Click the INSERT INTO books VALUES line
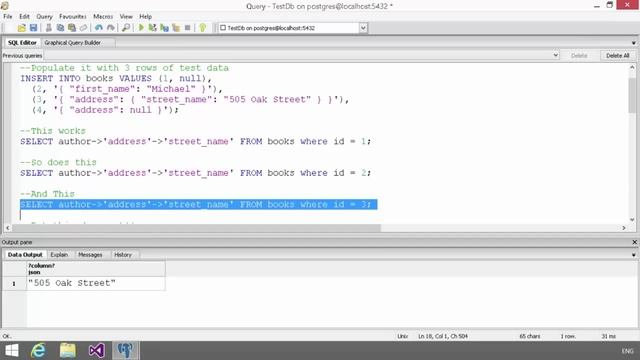This screenshot has height=360, width=640. click(116, 78)
